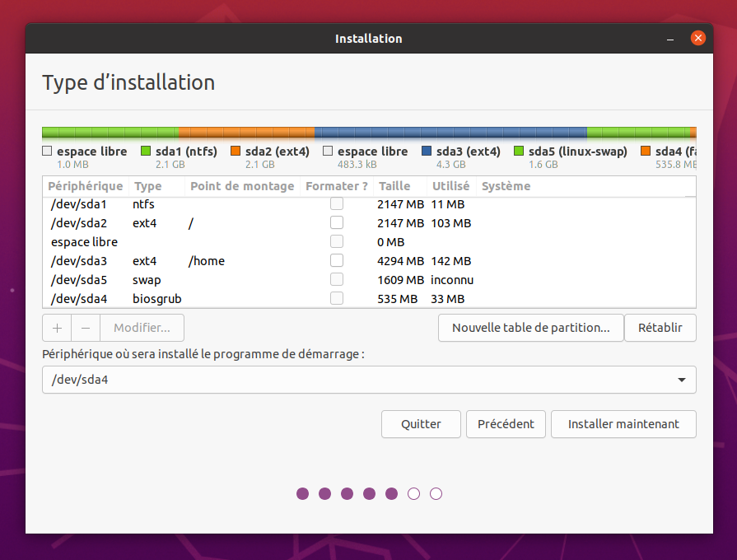The height and width of the screenshot is (560, 737).
Task: Toggle the format checkbox for /dev/sda3
Action: coord(337,260)
